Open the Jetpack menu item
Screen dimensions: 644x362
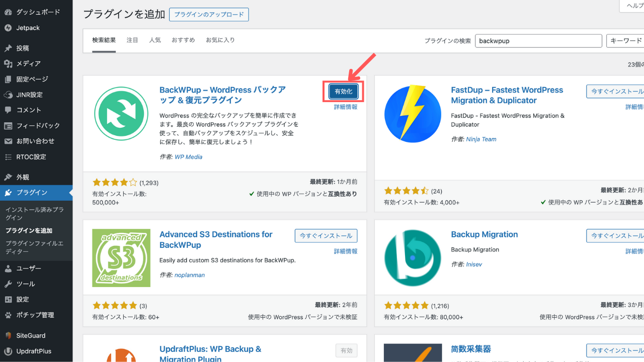[28, 28]
